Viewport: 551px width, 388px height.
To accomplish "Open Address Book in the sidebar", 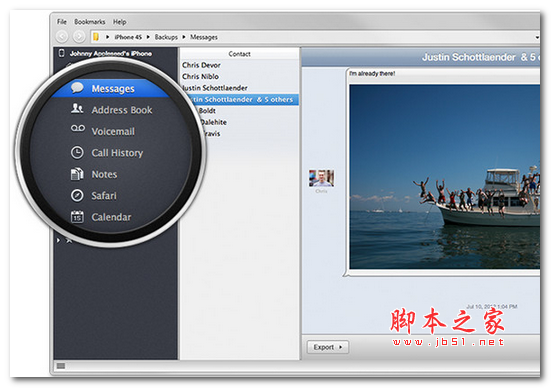I will [122, 110].
